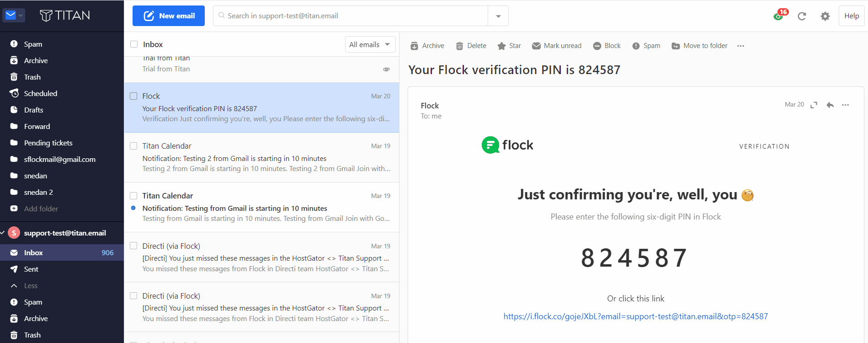Open the Pending tickets folder
868x343 pixels.
tap(48, 143)
